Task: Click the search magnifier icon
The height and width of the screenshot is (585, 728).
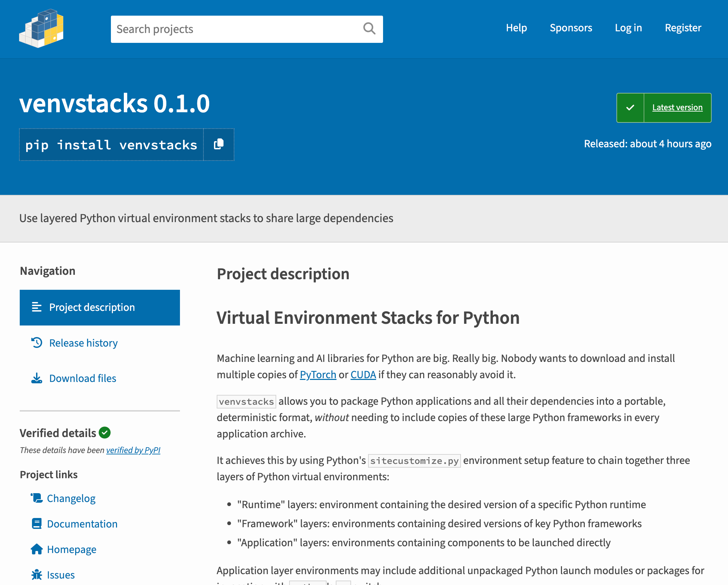Action: (x=369, y=29)
